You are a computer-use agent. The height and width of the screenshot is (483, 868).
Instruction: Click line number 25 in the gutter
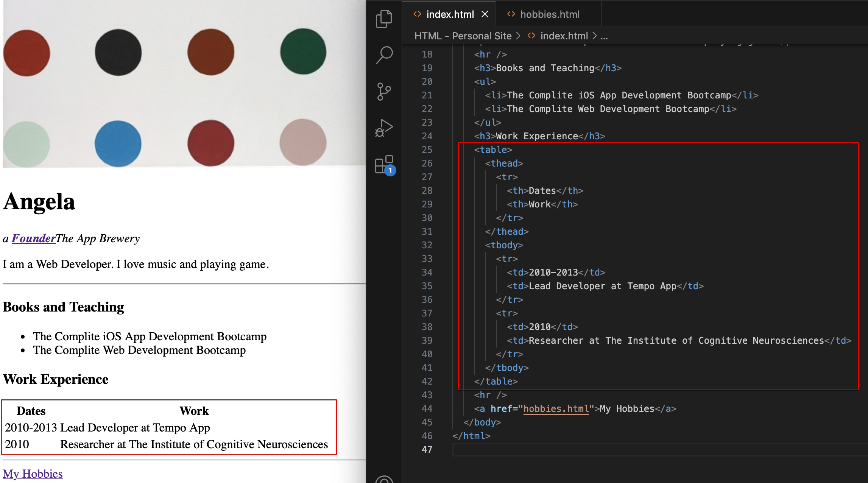pyautogui.click(x=427, y=150)
